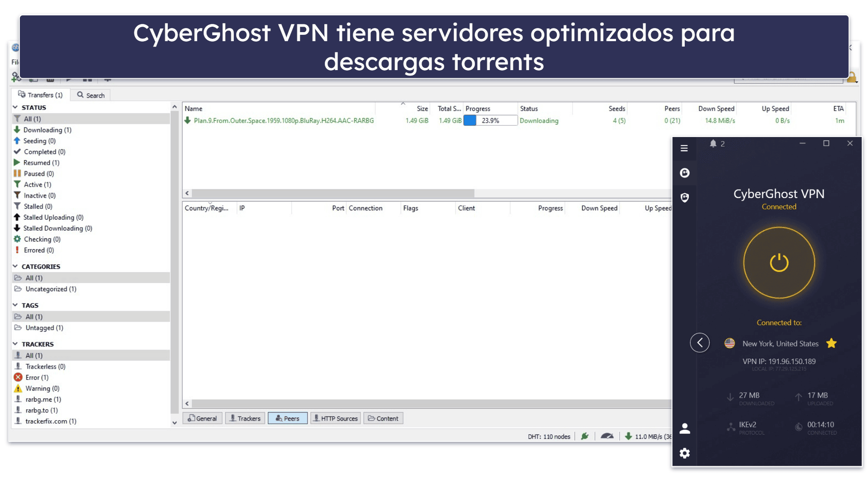Open CyberGhost account profile icon

pos(684,428)
